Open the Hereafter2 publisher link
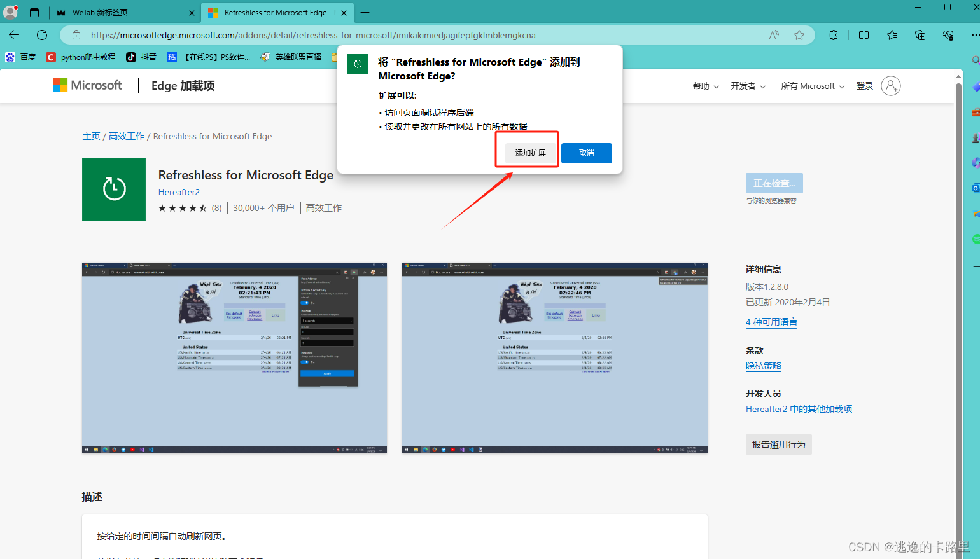The image size is (980, 559). 179,192
